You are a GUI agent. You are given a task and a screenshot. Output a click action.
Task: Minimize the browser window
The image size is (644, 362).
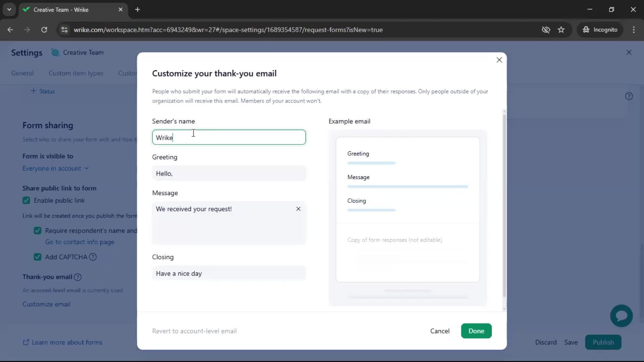pos(590,9)
